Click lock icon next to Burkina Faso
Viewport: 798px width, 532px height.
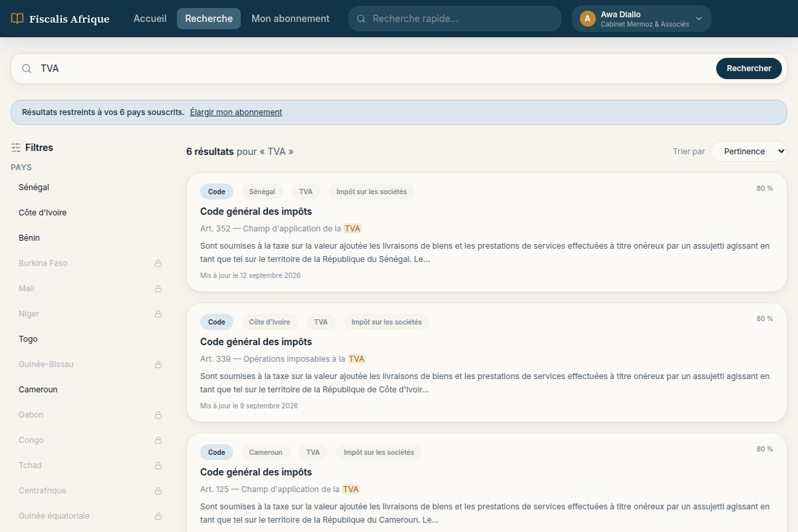point(158,263)
